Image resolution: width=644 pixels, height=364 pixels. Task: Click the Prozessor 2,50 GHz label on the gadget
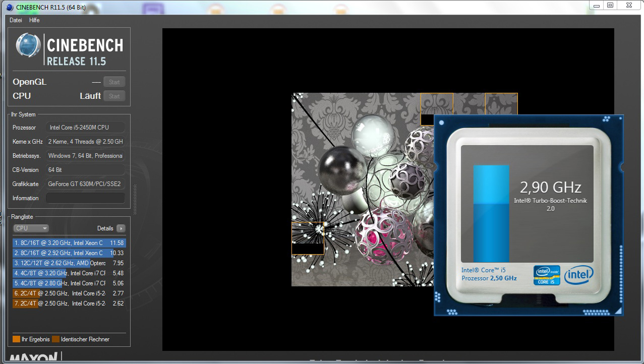[x=489, y=278]
